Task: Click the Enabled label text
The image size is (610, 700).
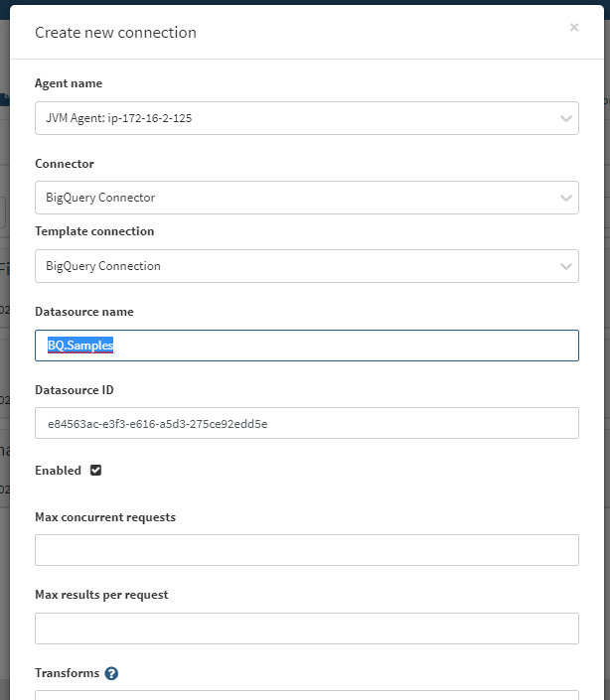Action: pyautogui.click(x=58, y=471)
